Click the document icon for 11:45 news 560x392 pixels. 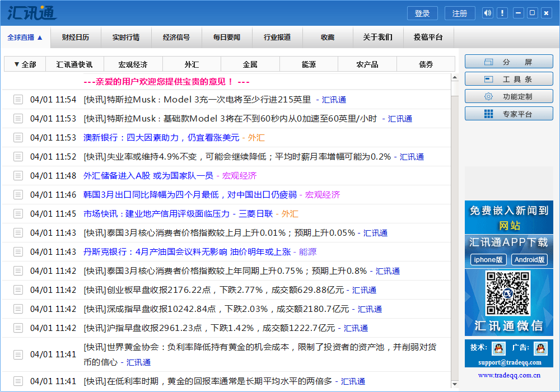[x=18, y=213]
